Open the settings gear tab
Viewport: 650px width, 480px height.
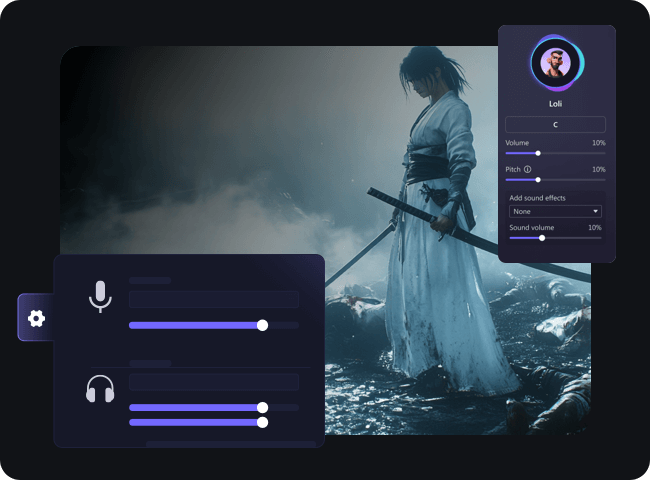click(36, 318)
